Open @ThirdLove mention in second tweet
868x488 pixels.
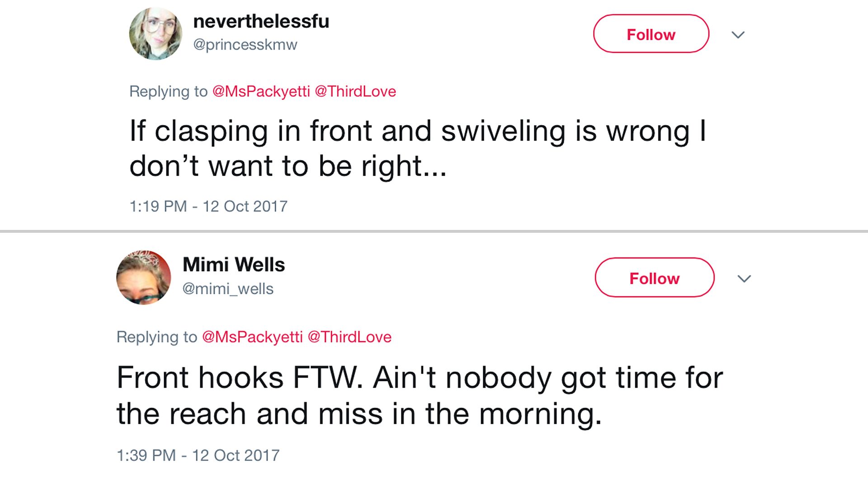(349, 337)
